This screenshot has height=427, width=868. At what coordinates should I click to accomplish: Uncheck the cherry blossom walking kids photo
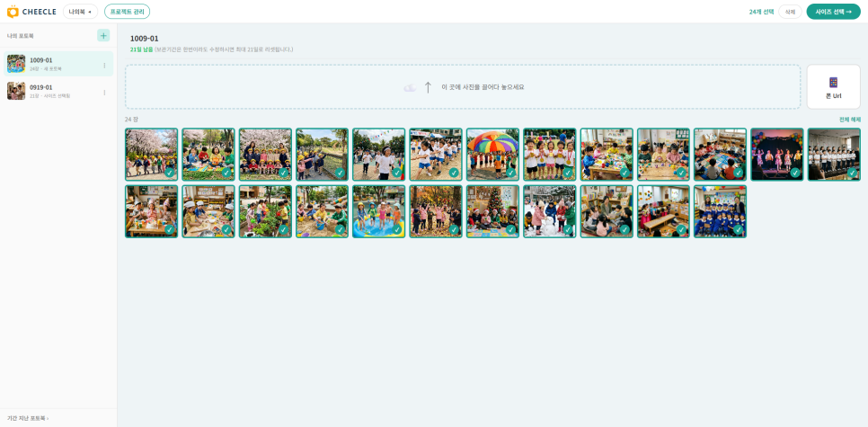click(170, 173)
